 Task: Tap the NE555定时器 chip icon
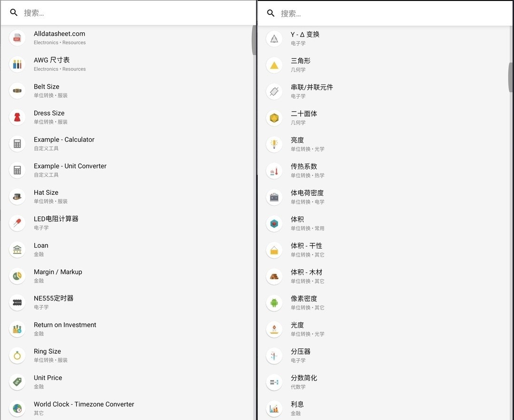(x=17, y=302)
